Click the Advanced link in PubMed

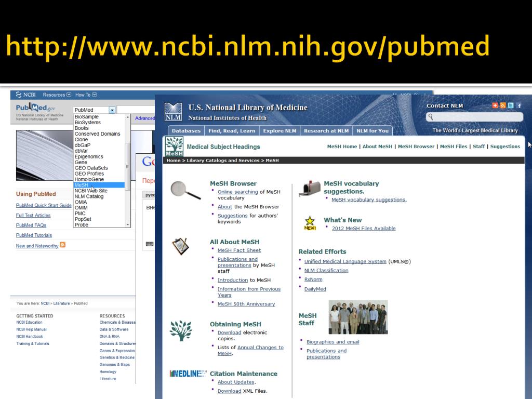click(144, 118)
